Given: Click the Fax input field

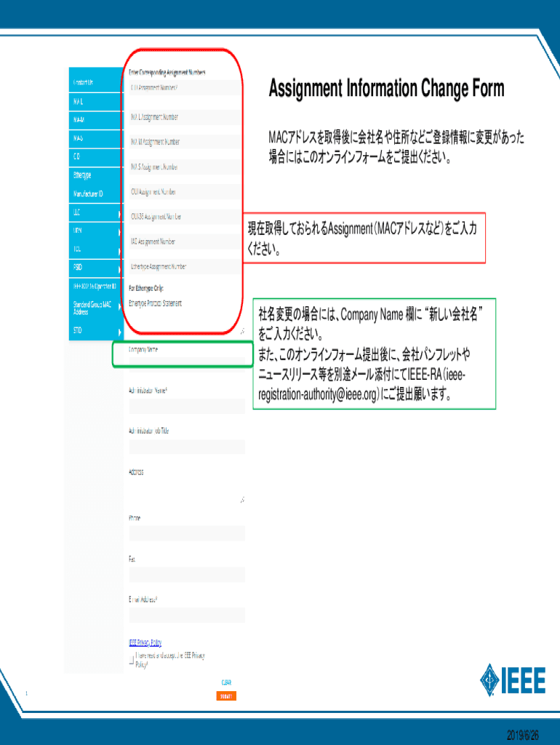Looking at the screenshot, I should pos(187,575).
